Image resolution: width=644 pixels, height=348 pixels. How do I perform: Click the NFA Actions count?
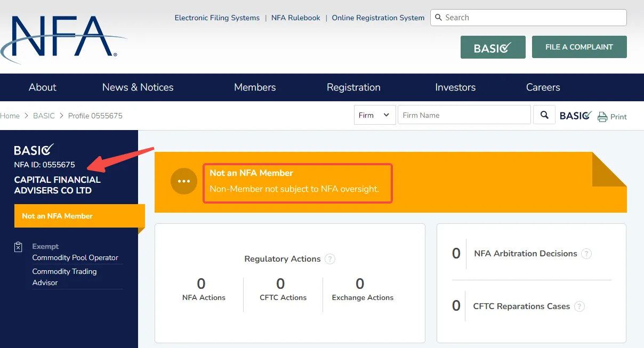click(x=202, y=284)
